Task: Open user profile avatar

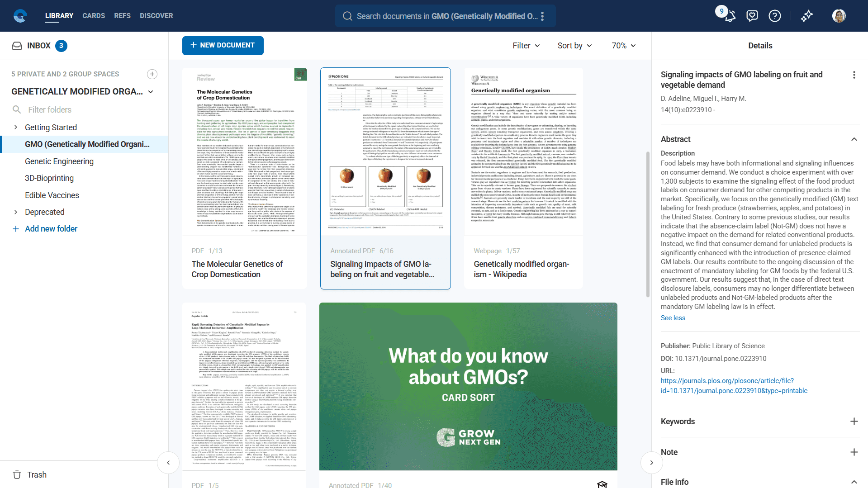Action: click(839, 16)
